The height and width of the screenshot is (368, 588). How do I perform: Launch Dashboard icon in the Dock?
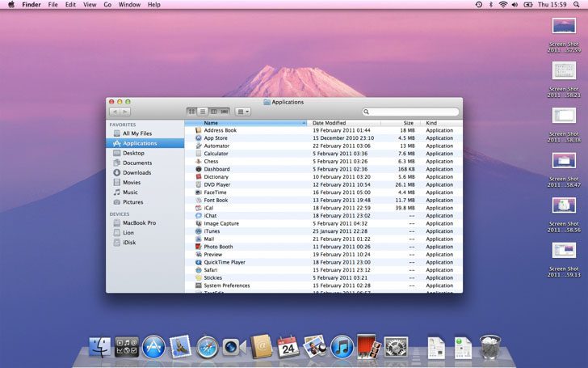(x=127, y=347)
